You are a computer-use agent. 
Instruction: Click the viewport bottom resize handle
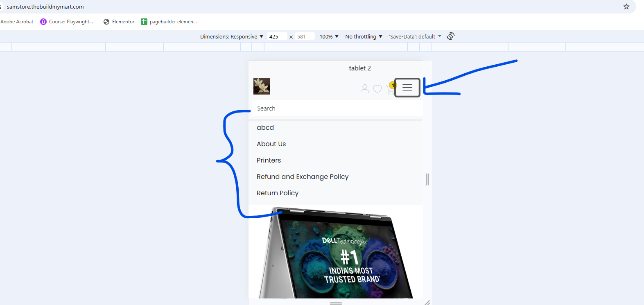point(336,303)
